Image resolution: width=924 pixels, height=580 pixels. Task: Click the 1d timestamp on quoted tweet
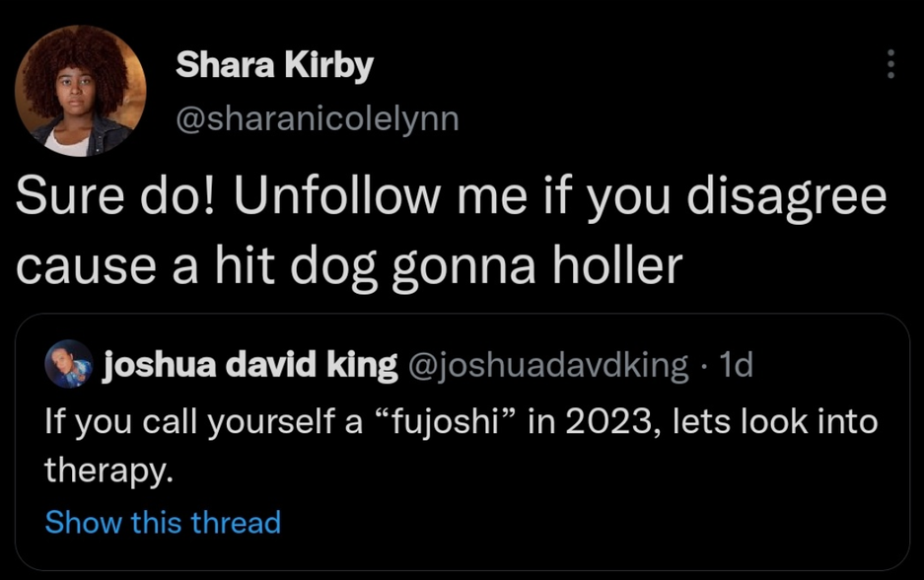[x=737, y=366]
